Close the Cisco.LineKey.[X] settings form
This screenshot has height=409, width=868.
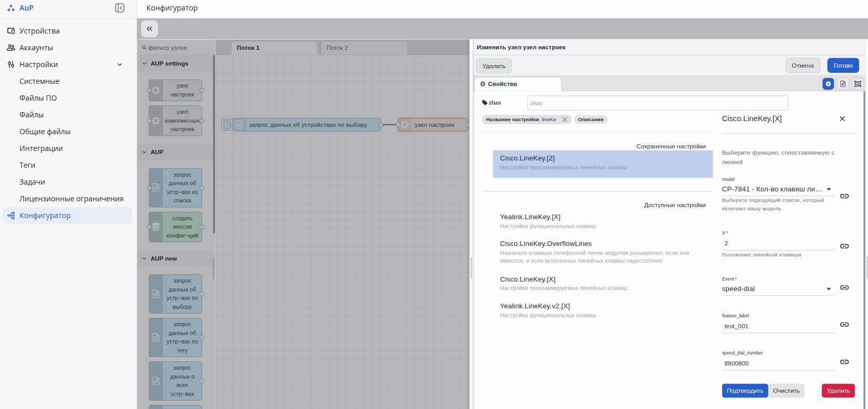(x=842, y=119)
